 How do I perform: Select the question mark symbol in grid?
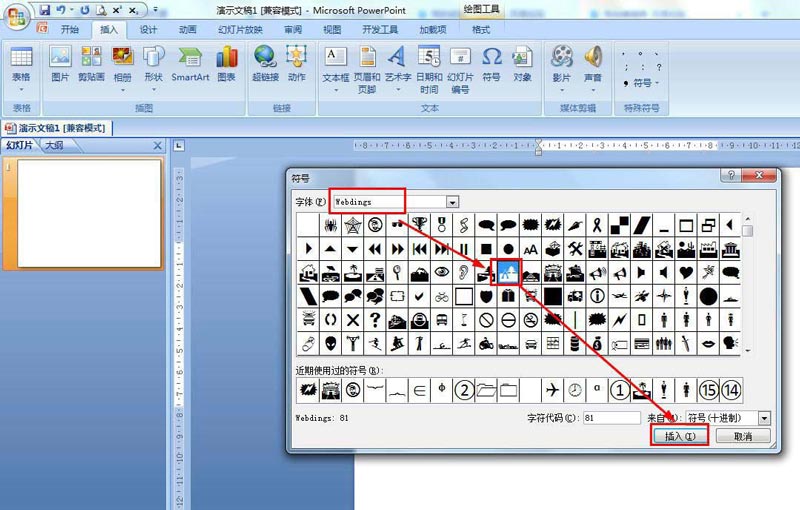(x=375, y=320)
